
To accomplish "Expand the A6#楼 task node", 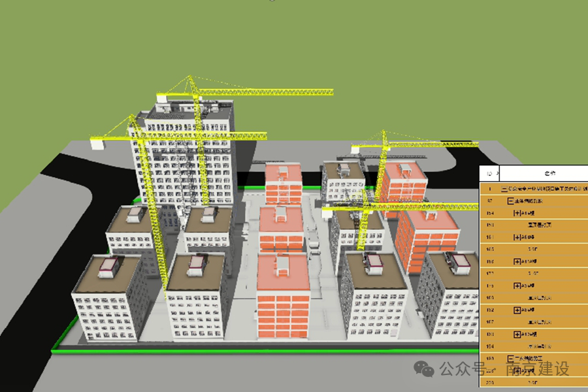I will coord(517,237).
